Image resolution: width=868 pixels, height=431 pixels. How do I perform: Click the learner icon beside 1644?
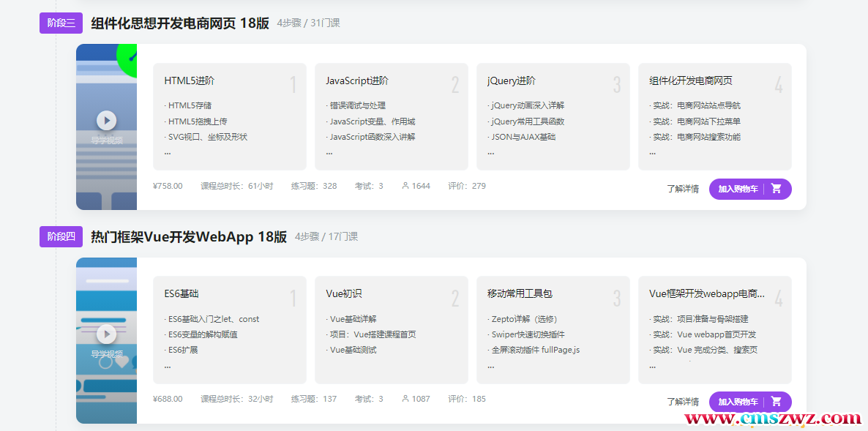(x=405, y=186)
